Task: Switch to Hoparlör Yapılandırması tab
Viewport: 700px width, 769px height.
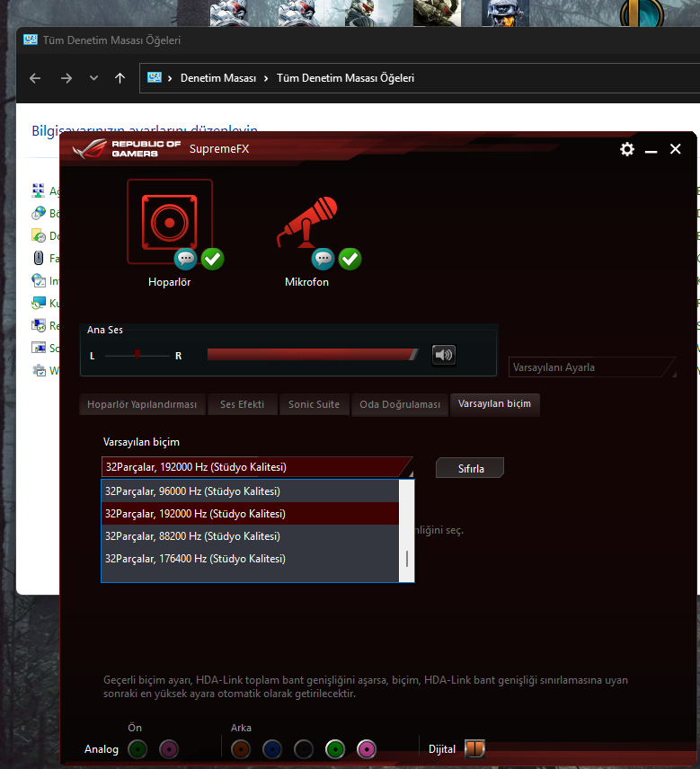Action: pyautogui.click(x=142, y=404)
